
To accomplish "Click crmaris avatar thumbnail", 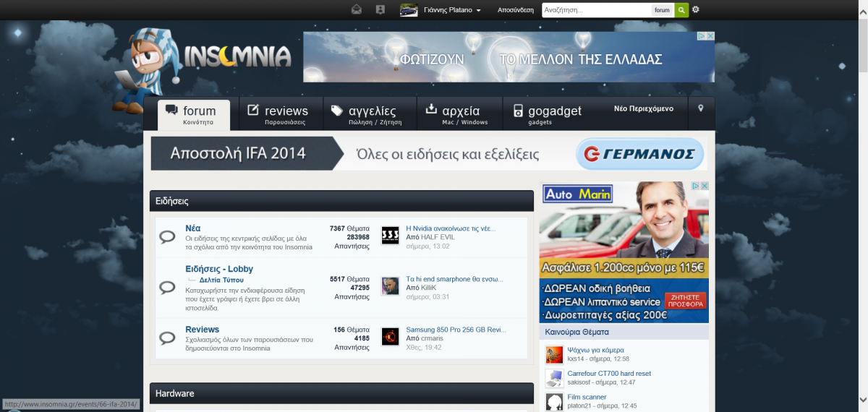I will [390, 336].
